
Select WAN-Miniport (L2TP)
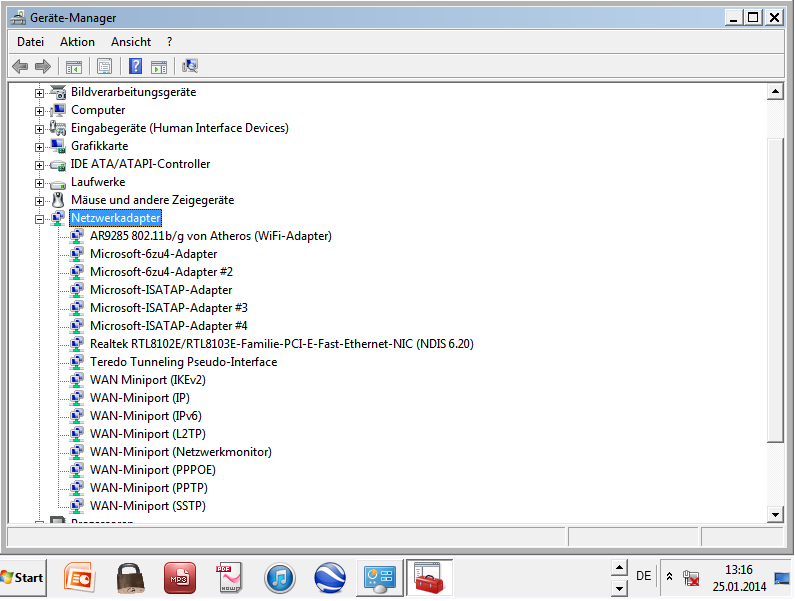[148, 434]
